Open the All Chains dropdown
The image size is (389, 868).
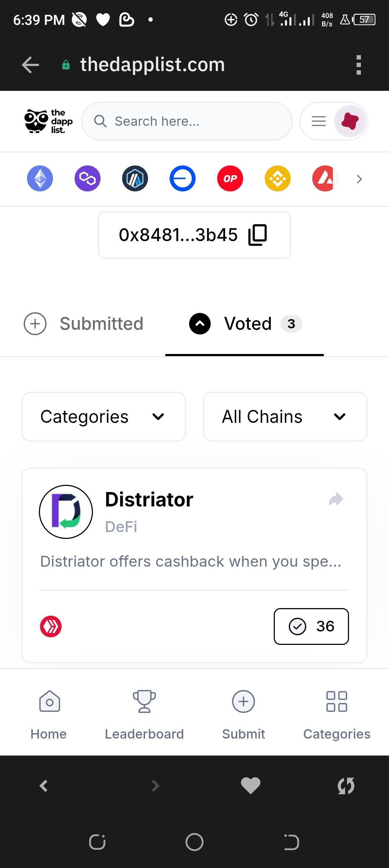coord(285,417)
